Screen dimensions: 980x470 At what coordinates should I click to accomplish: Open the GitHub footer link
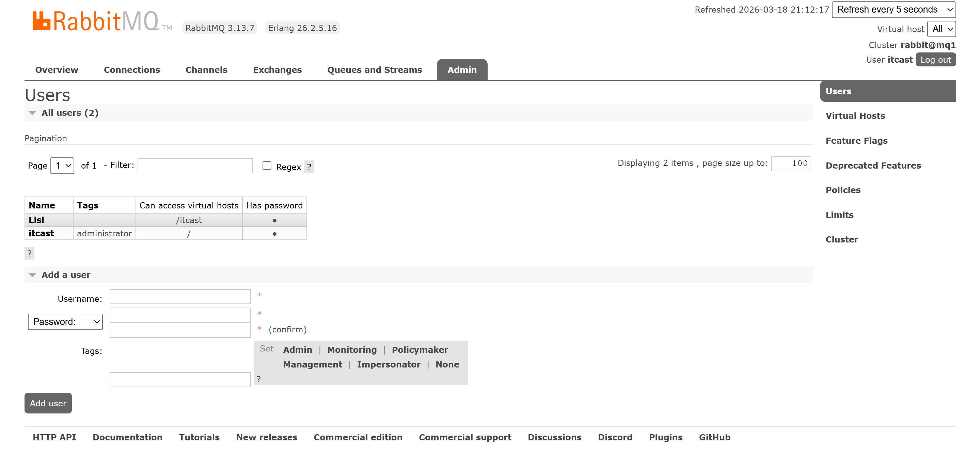(714, 437)
